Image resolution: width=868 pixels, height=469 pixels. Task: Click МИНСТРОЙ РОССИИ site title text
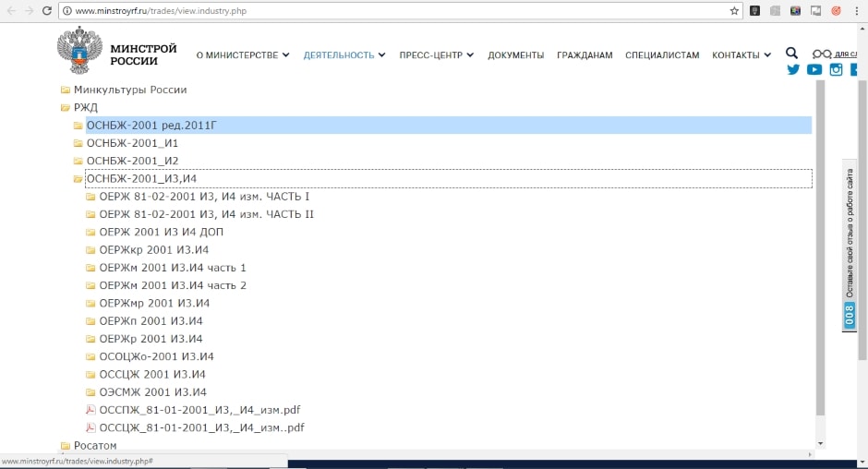(143, 54)
